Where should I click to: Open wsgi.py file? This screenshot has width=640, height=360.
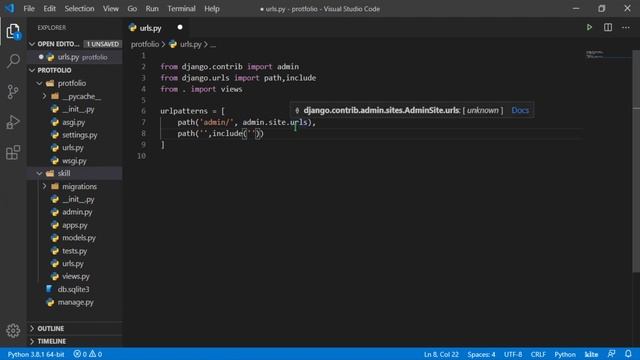[x=75, y=161]
